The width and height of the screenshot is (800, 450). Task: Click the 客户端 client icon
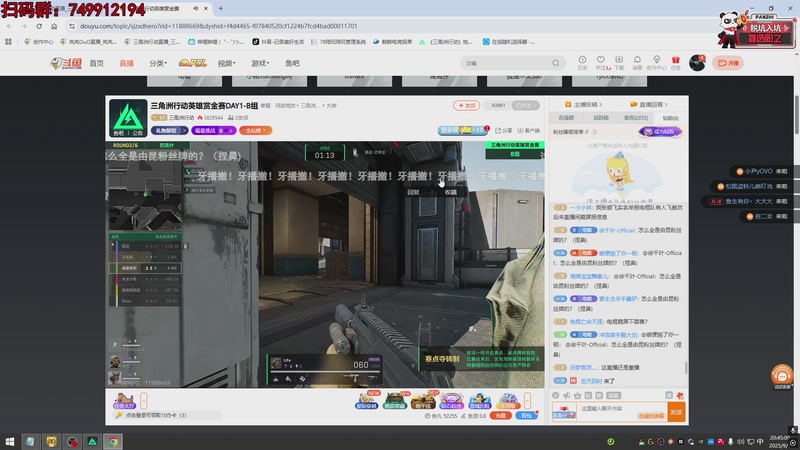tap(529, 131)
